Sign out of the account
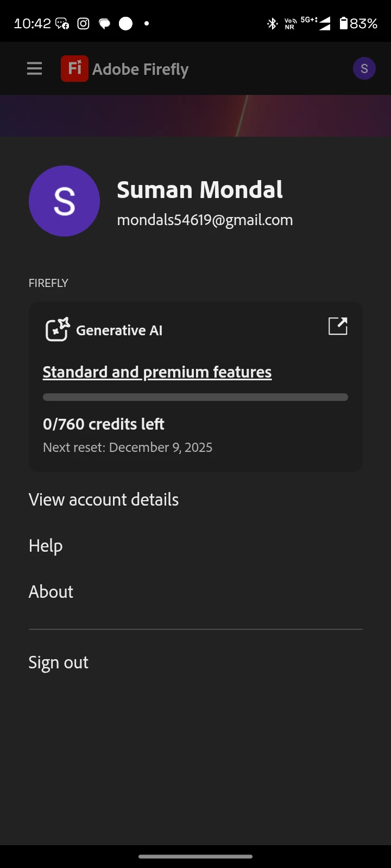This screenshot has height=868, width=391. point(59,662)
